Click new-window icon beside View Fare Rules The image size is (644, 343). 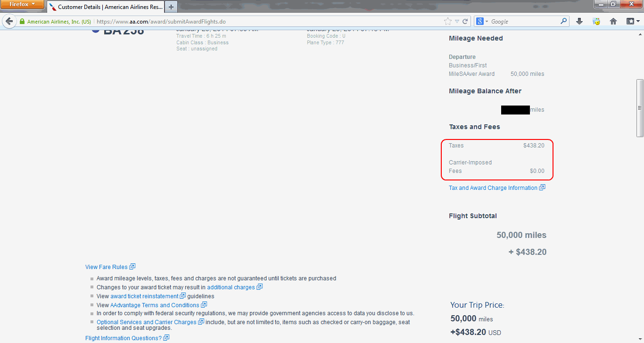tap(132, 267)
